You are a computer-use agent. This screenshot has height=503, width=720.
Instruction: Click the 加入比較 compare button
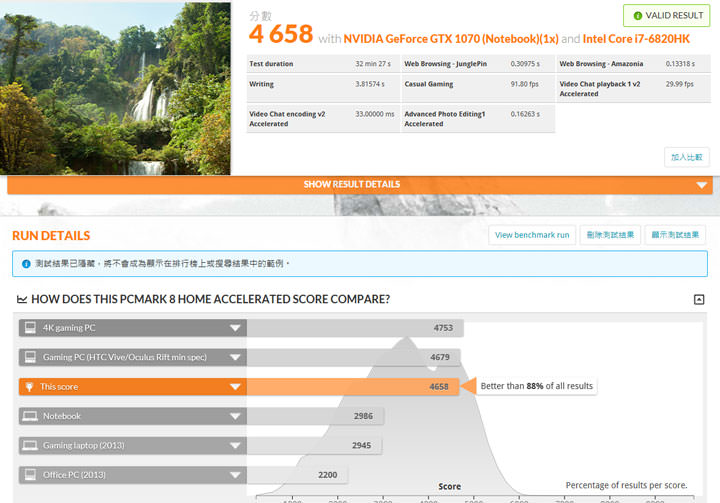tap(687, 157)
